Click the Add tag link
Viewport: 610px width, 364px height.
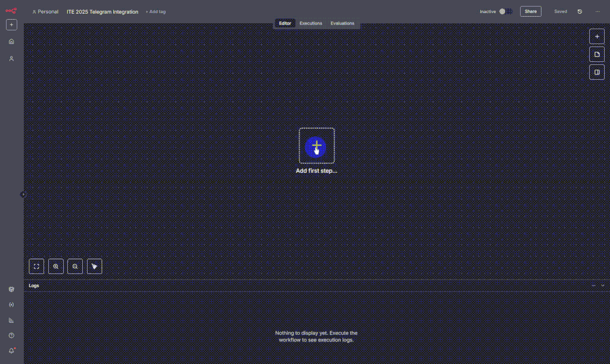[155, 12]
